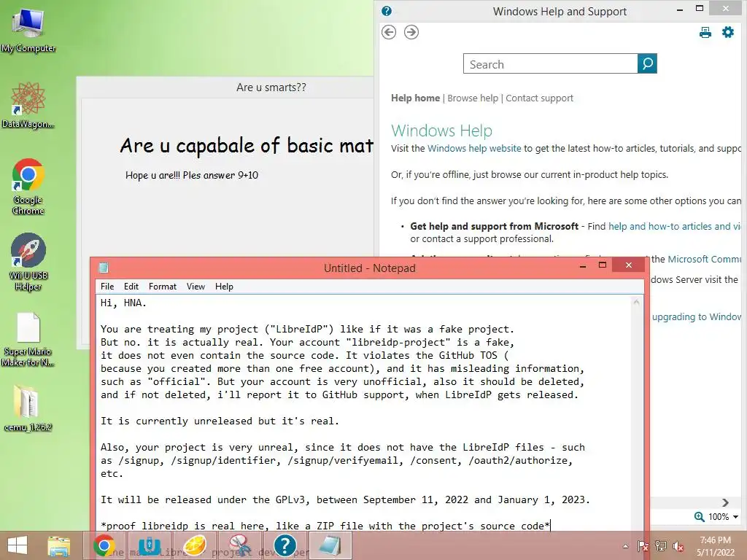Open the Notepad Format menu
The image size is (747, 560).
point(163,287)
